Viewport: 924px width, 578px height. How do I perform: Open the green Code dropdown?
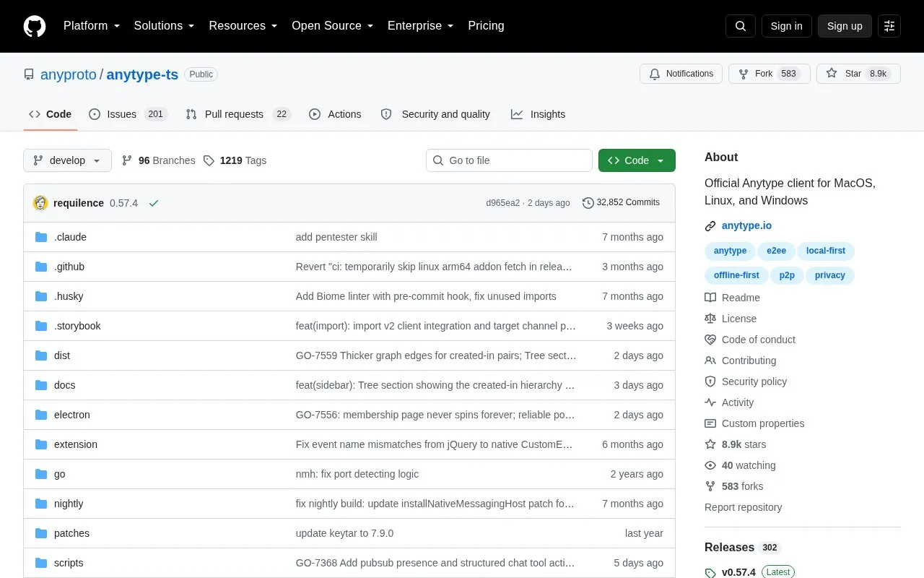[x=637, y=160]
